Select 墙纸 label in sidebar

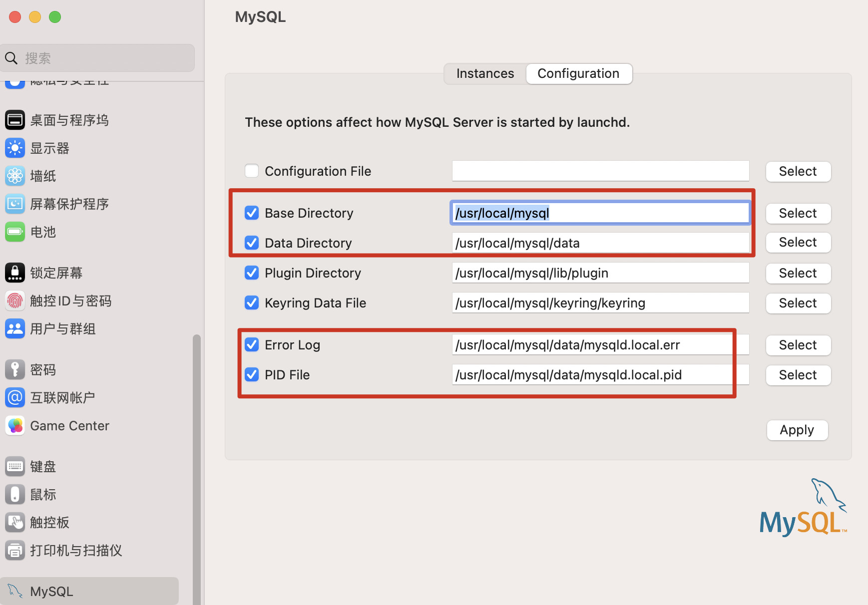coord(43,176)
